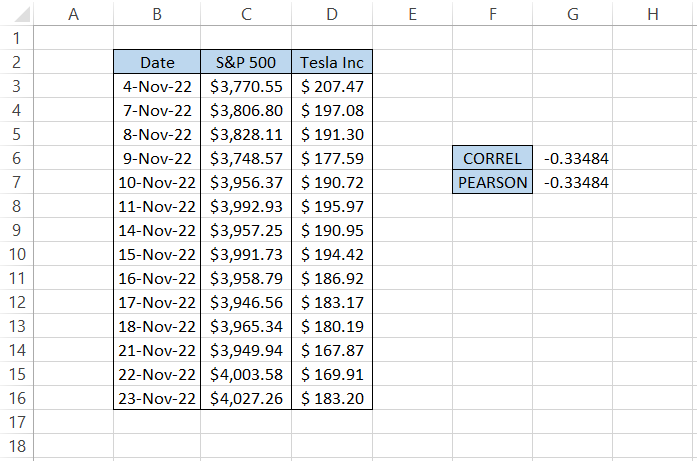The image size is (697, 461).
Task: Select Tesla price $ 207.47
Action: pos(332,86)
